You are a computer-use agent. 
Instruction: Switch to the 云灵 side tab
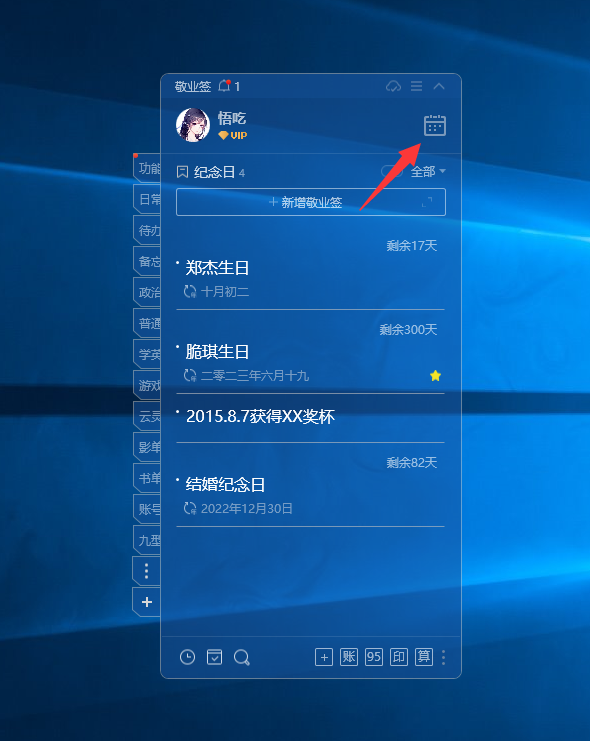click(147, 416)
